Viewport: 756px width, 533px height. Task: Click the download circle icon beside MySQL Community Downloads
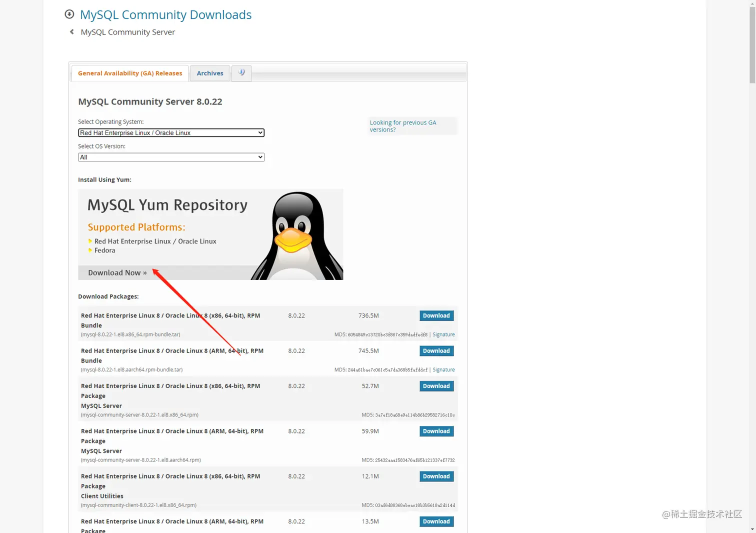pos(69,14)
